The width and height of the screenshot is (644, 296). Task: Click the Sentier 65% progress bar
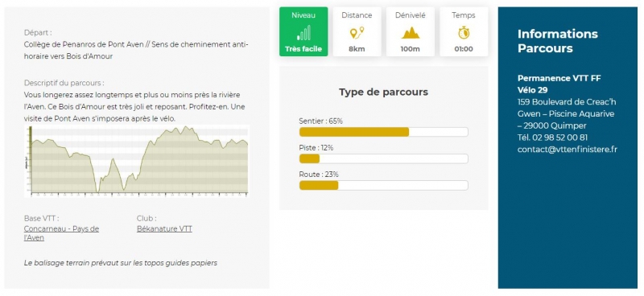384,132
